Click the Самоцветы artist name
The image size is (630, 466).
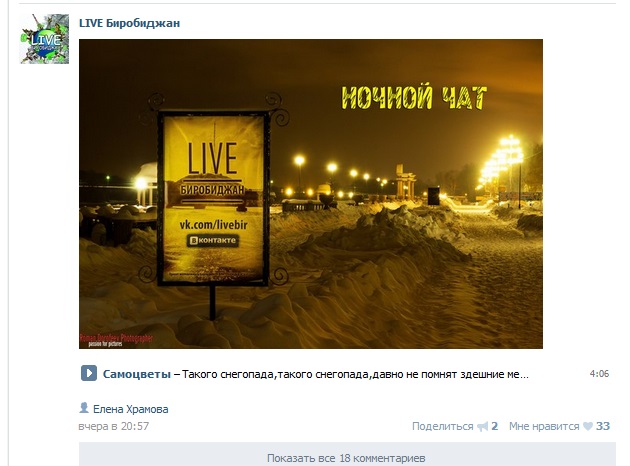tap(137, 374)
